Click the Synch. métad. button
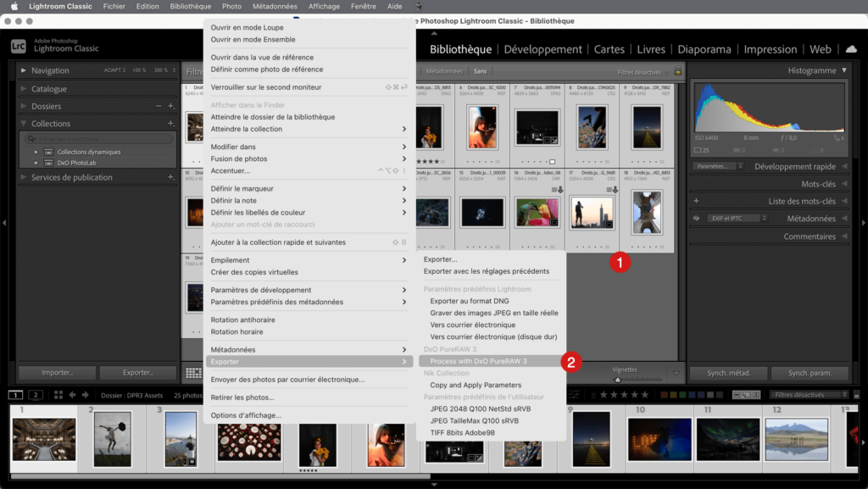The height and width of the screenshot is (489, 868). (x=728, y=373)
